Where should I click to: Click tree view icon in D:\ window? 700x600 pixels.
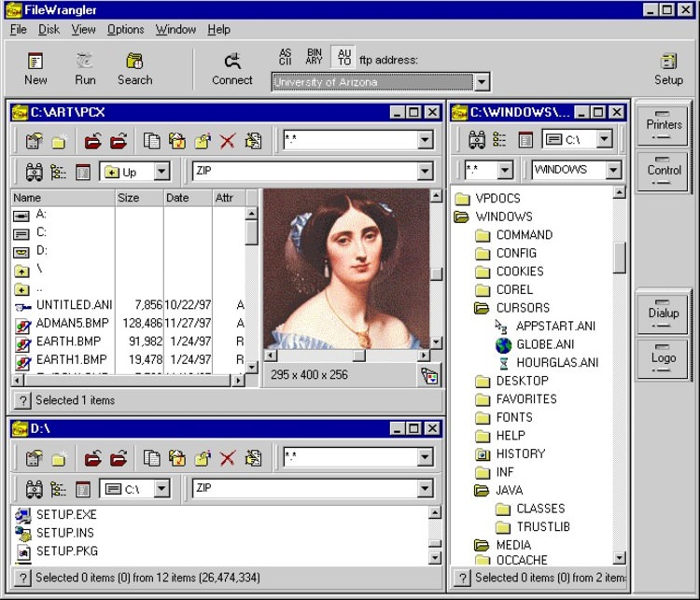coord(58,489)
